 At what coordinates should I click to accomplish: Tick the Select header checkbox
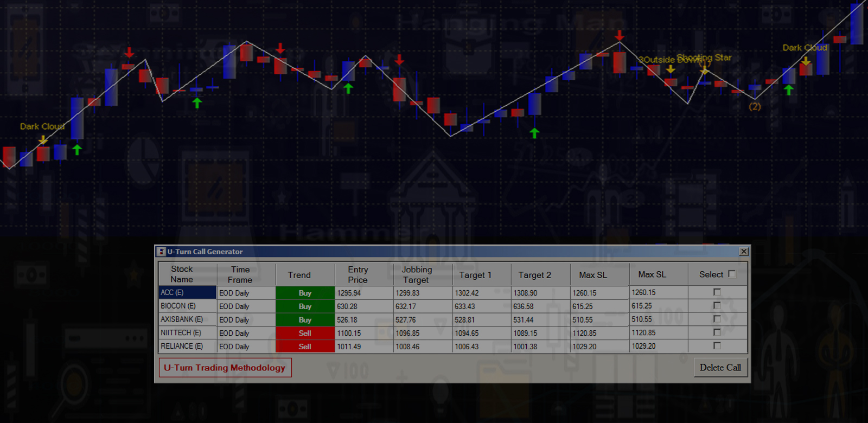(x=732, y=274)
